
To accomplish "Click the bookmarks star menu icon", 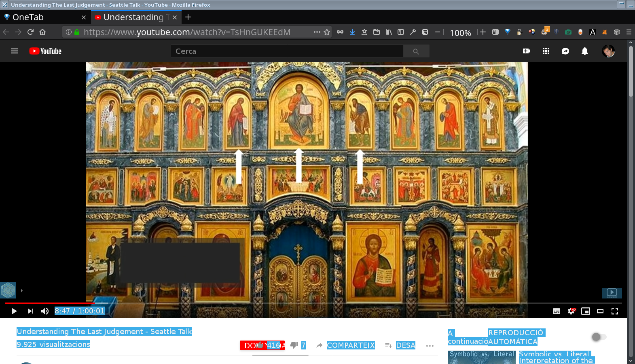I will 364,32.
